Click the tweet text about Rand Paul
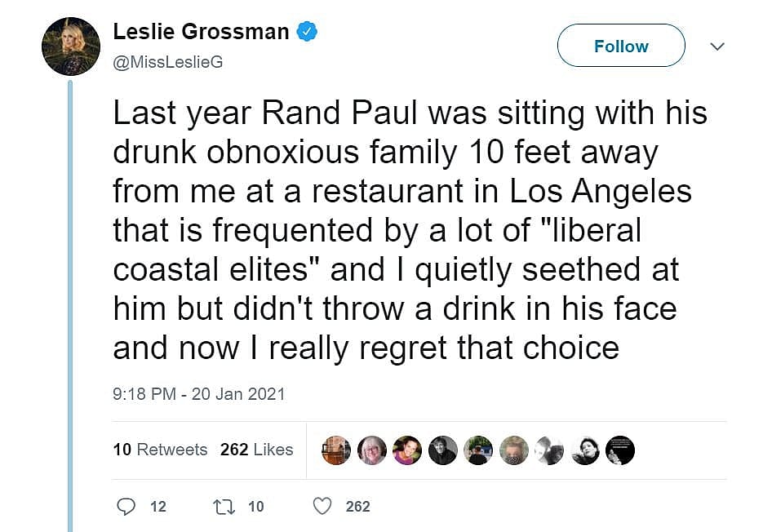Viewport: 763px width, 532px height. 408,230
